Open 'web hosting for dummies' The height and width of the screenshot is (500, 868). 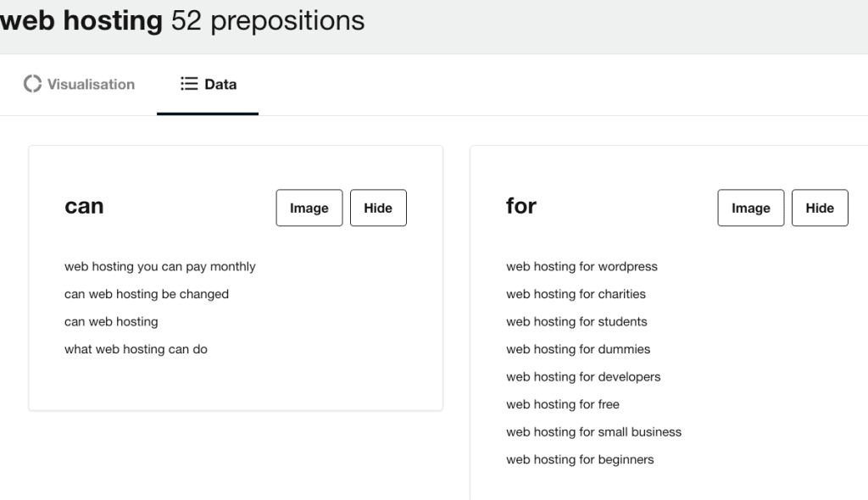coord(578,349)
